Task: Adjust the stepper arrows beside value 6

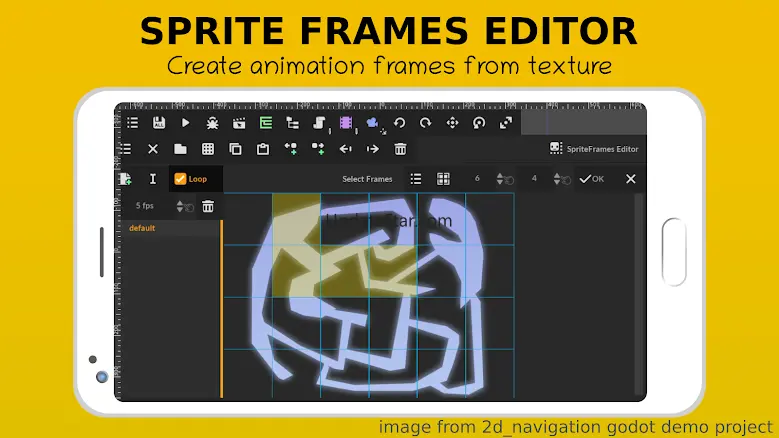Action: pos(500,179)
